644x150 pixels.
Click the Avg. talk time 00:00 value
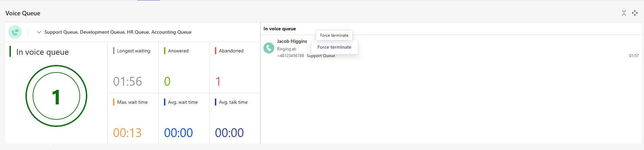pyautogui.click(x=229, y=133)
